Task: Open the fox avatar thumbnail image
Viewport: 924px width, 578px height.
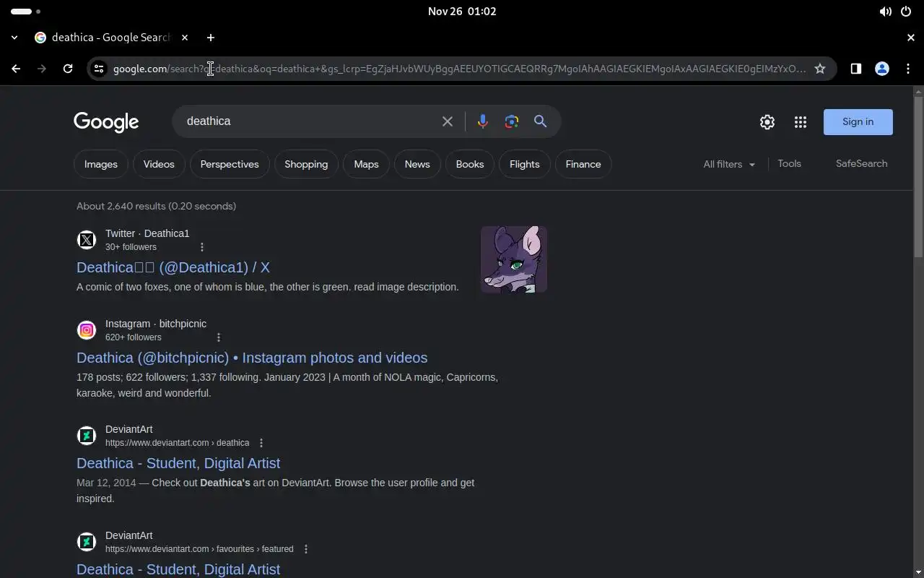Action: 514,259
